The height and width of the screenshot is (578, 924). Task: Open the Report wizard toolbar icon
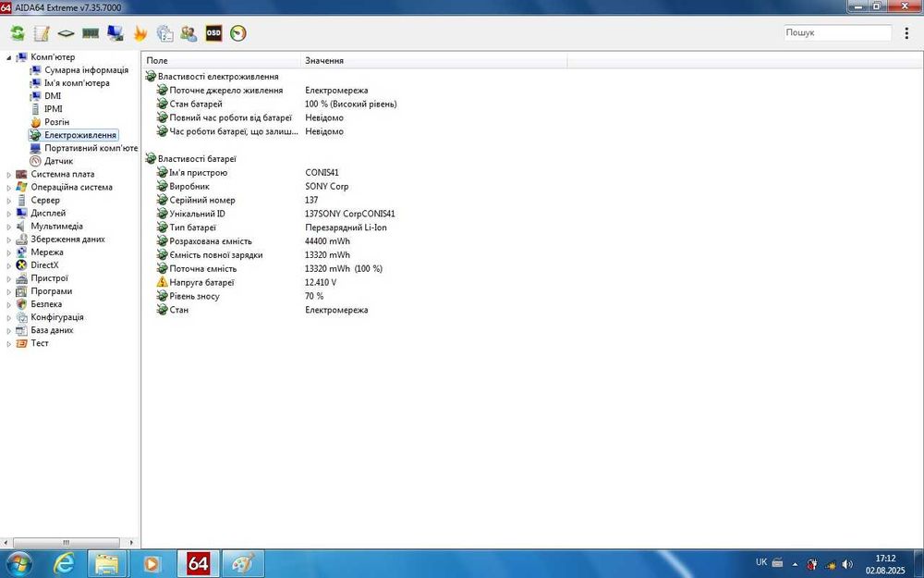pos(42,33)
